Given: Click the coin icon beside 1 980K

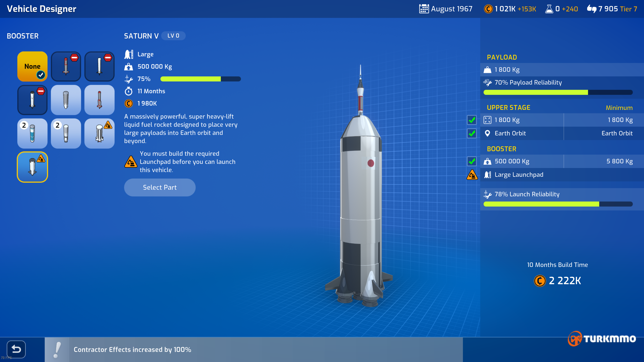Looking at the screenshot, I should 129,103.
